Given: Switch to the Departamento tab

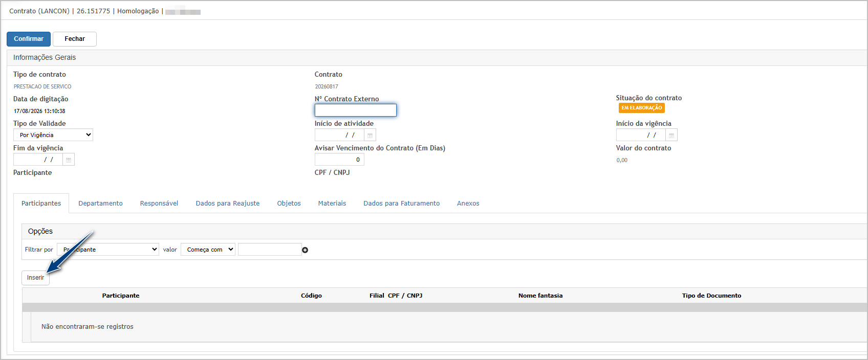Looking at the screenshot, I should click(x=100, y=204).
